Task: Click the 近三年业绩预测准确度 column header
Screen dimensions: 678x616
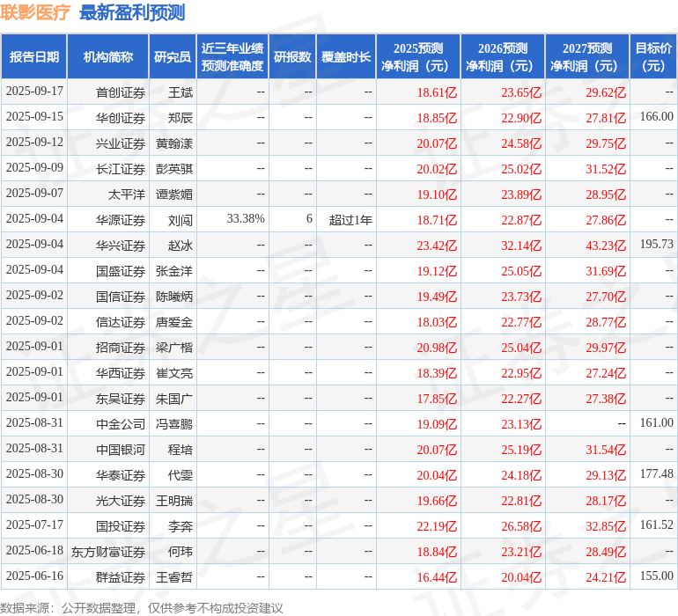Action: [232, 57]
